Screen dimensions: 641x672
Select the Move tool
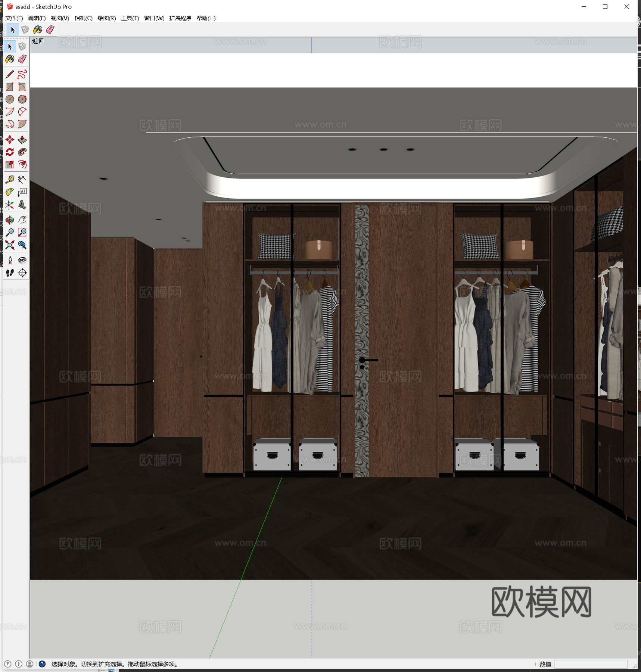pos(10,140)
